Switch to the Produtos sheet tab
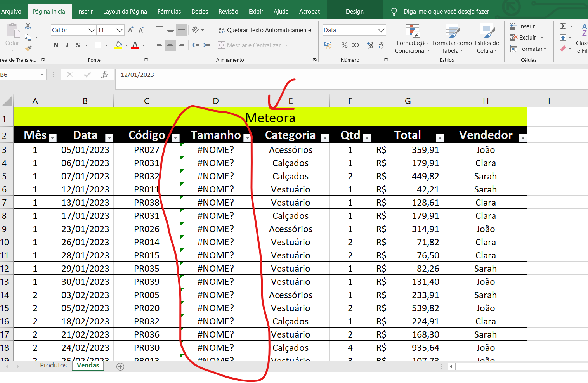Viewport: 588px width, 383px height. pos(54,365)
